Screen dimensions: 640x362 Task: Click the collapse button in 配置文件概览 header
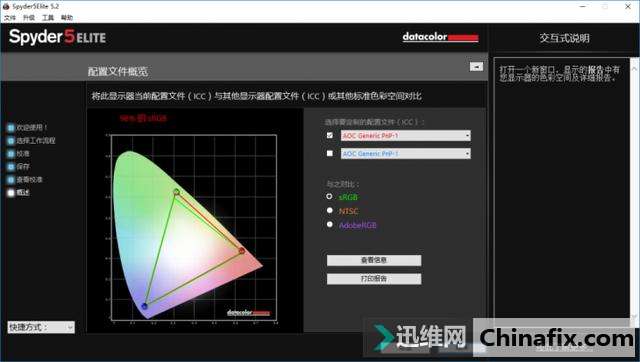pyautogui.click(x=476, y=67)
